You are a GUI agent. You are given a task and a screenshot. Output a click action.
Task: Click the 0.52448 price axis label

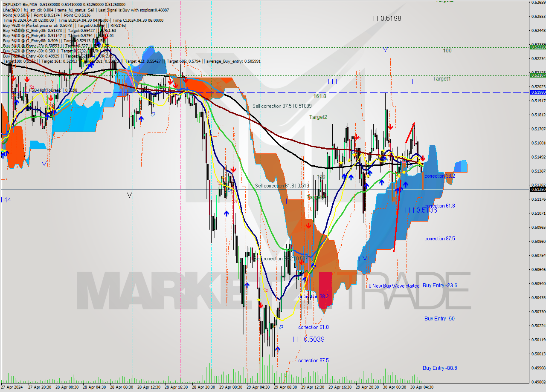pos(538,30)
